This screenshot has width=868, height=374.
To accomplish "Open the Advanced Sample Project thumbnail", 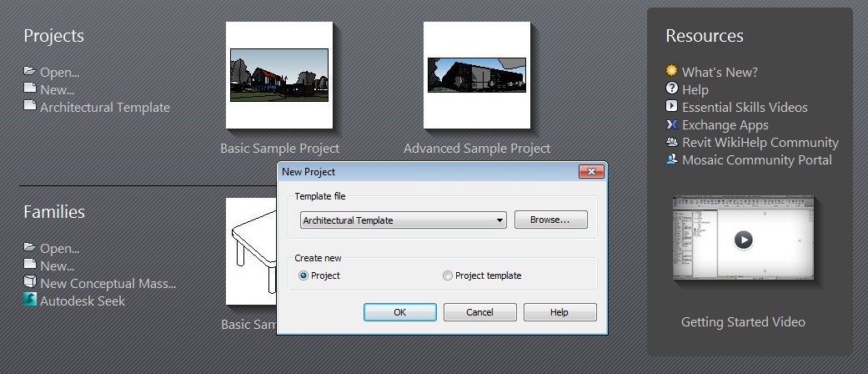I will click(477, 75).
